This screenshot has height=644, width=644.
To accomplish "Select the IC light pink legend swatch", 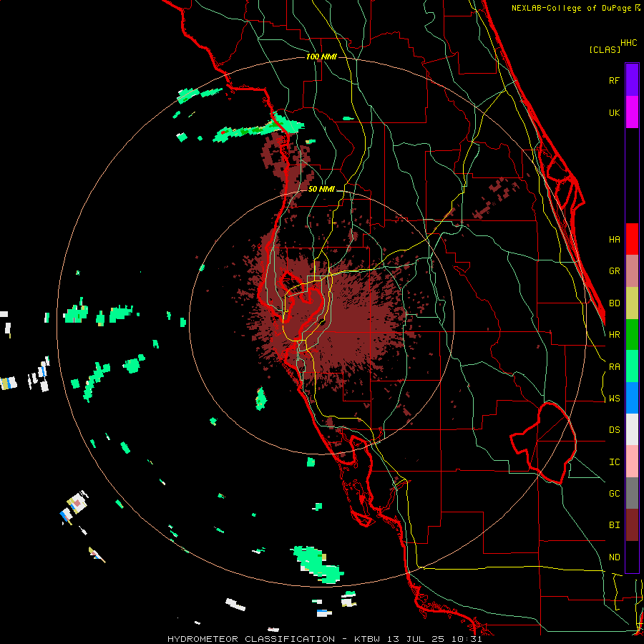I will (632, 462).
